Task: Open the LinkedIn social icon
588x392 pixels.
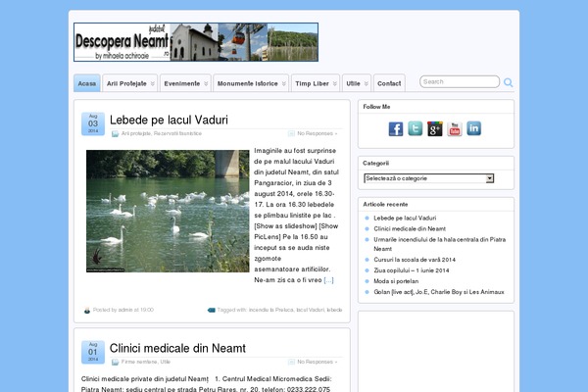Action: tap(474, 128)
